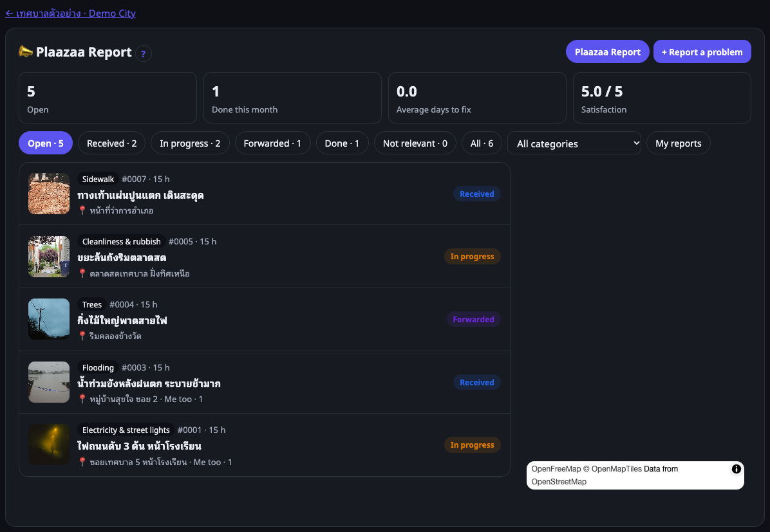The height and width of the screenshot is (532, 770).
Task: Open the Flooding report #0003 thumbnail
Action: (49, 382)
